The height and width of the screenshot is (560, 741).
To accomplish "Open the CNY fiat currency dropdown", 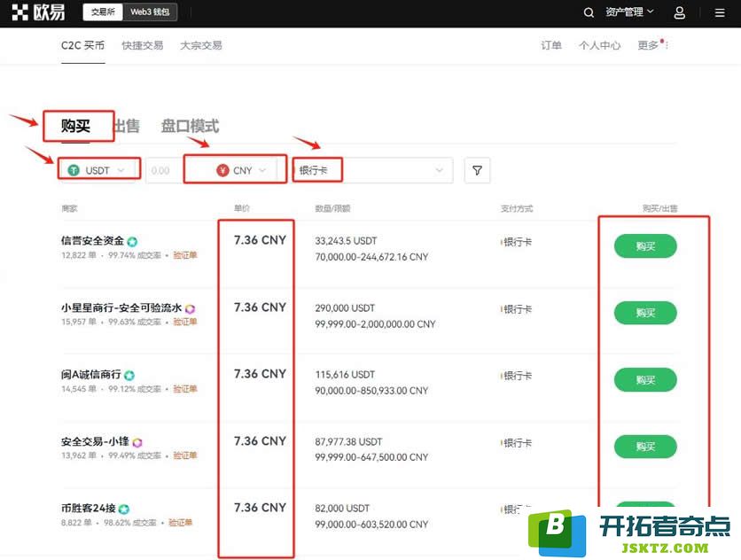I will [241, 170].
